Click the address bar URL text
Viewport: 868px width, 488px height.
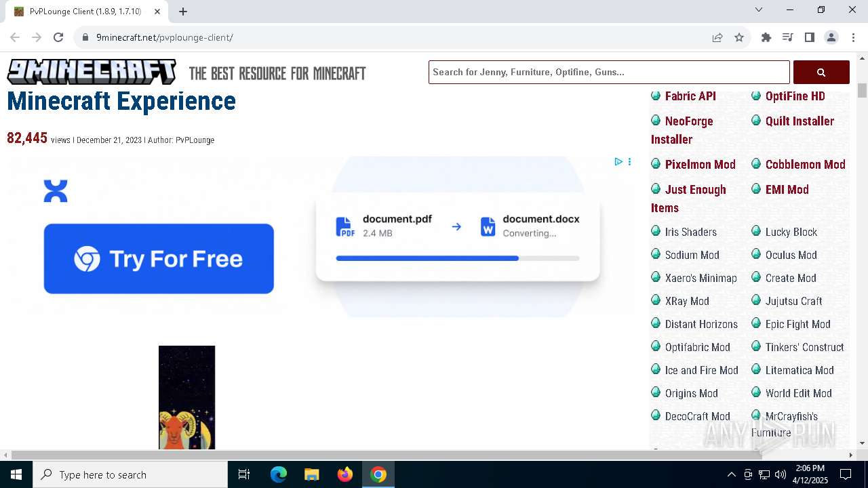165,37
